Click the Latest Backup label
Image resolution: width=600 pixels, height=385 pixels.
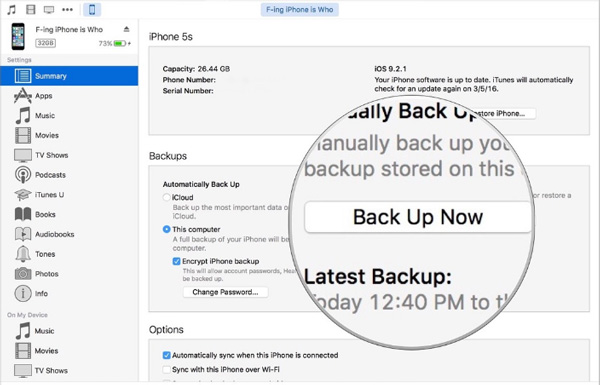(x=378, y=276)
